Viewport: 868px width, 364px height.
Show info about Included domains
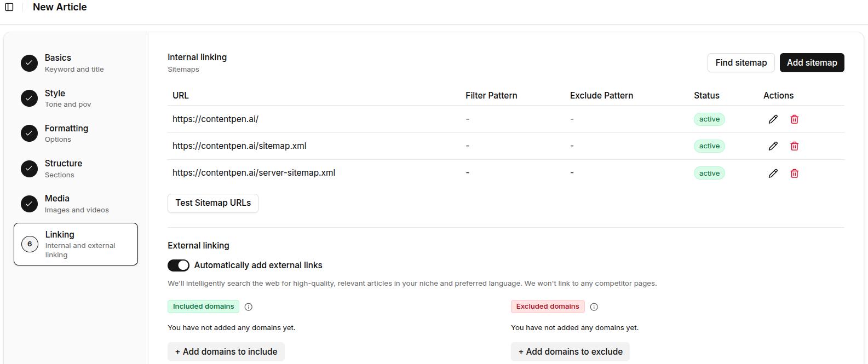(x=248, y=307)
